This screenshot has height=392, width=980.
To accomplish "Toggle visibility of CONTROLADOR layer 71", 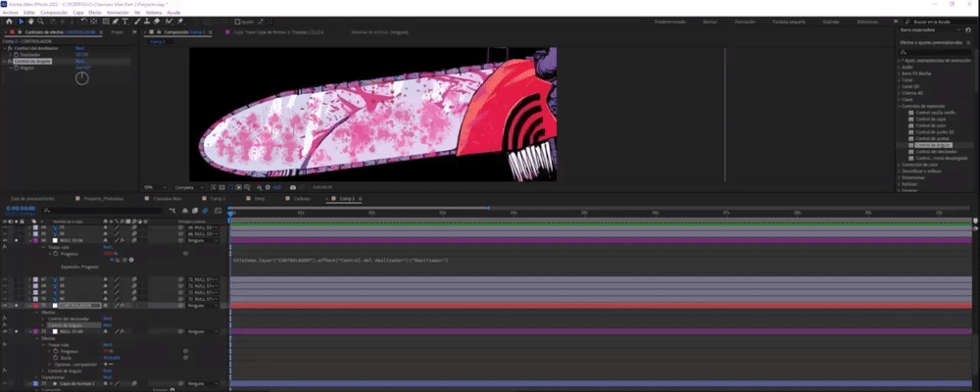I will (5, 306).
